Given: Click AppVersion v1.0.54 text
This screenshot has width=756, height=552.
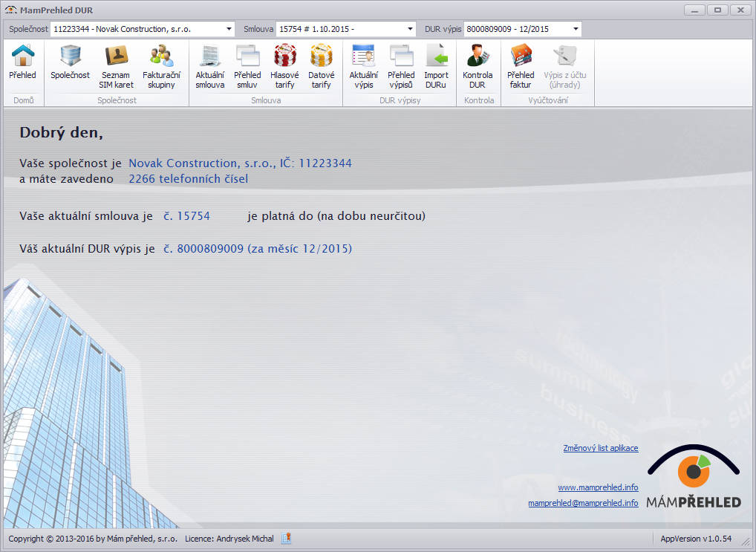Looking at the screenshot, I should coord(696,539).
